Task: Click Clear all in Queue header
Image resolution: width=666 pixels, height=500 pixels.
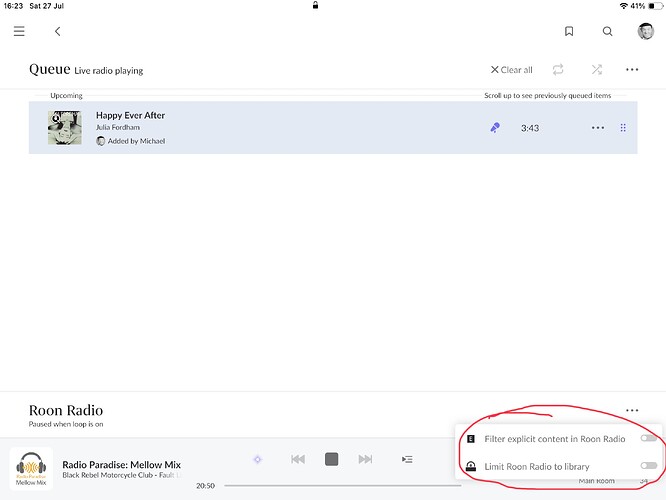Action: (511, 70)
